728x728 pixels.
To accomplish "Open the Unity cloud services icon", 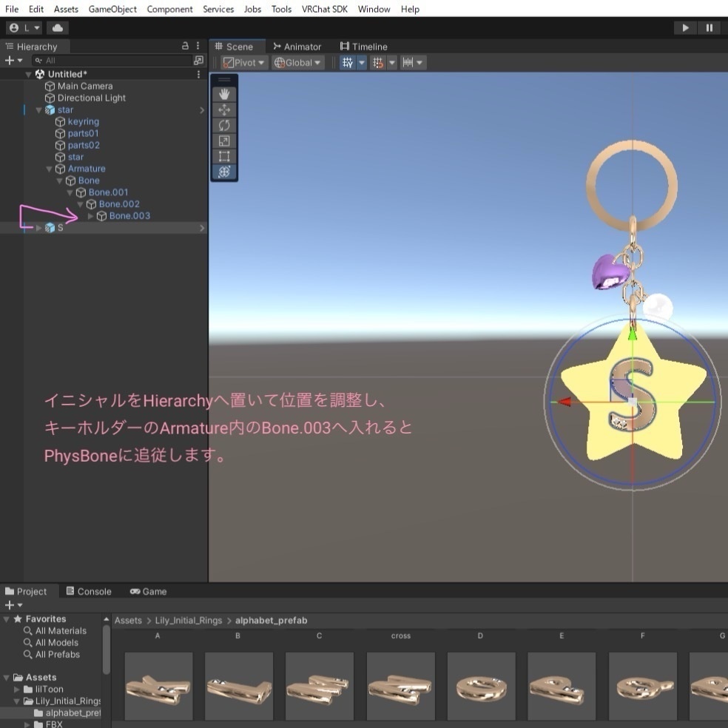I will click(x=58, y=27).
